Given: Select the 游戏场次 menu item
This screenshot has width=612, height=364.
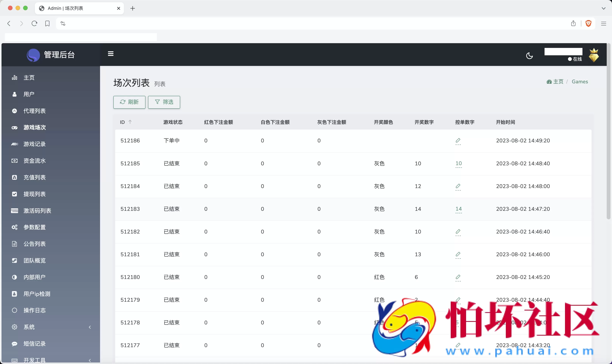Looking at the screenshot, I should [x=35, y=127].
